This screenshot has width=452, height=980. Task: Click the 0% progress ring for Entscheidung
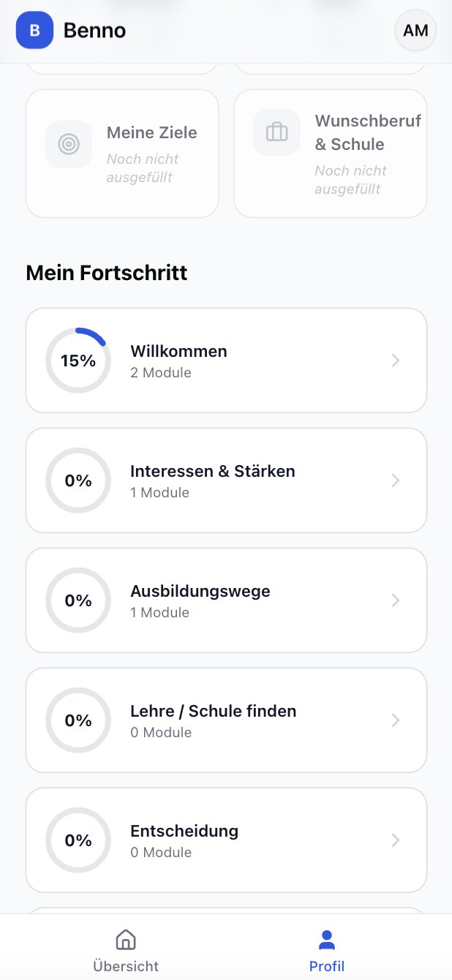78,840
